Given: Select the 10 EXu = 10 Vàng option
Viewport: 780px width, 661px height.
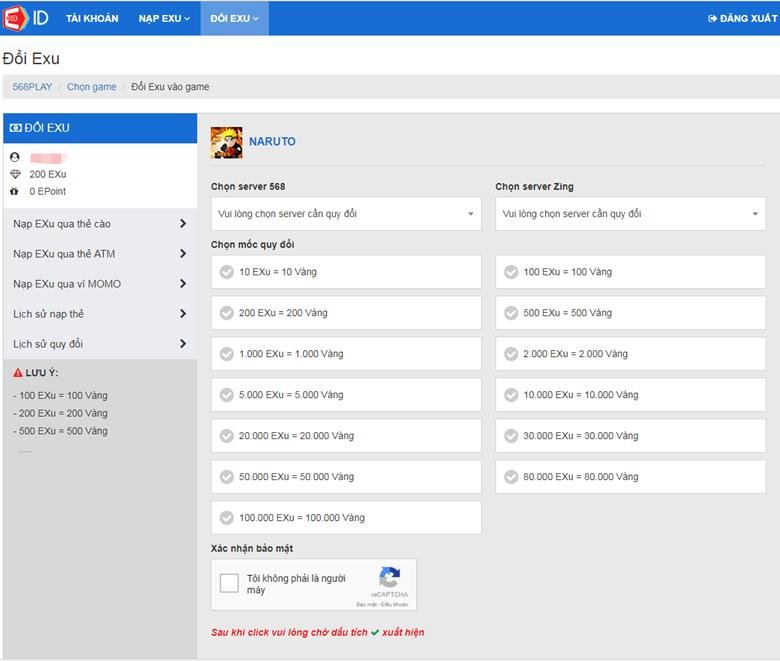Looking at the screenshot, I should [346, 272].
